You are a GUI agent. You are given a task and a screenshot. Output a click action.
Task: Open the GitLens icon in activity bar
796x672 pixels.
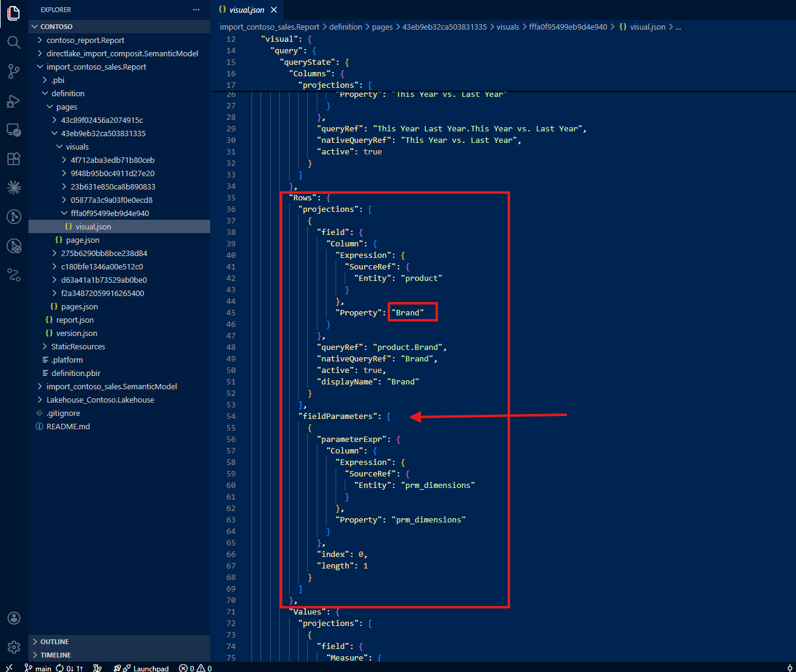coord(13,217)
